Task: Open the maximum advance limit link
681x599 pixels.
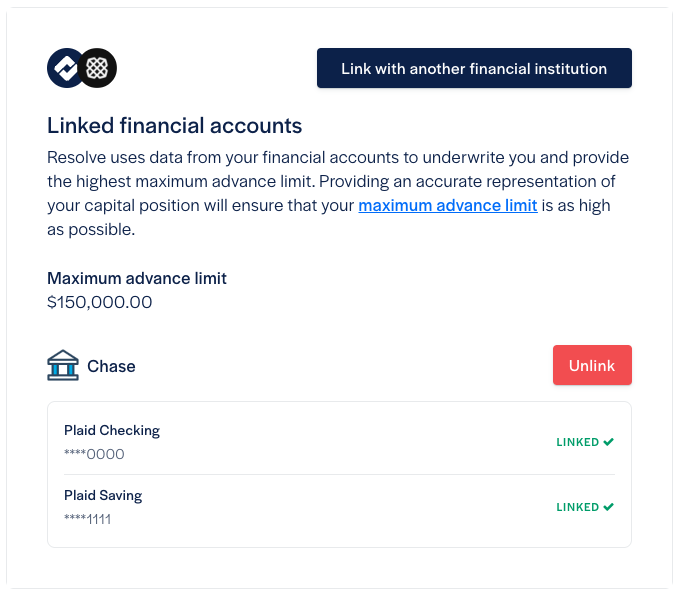Action: pos(448,205)
